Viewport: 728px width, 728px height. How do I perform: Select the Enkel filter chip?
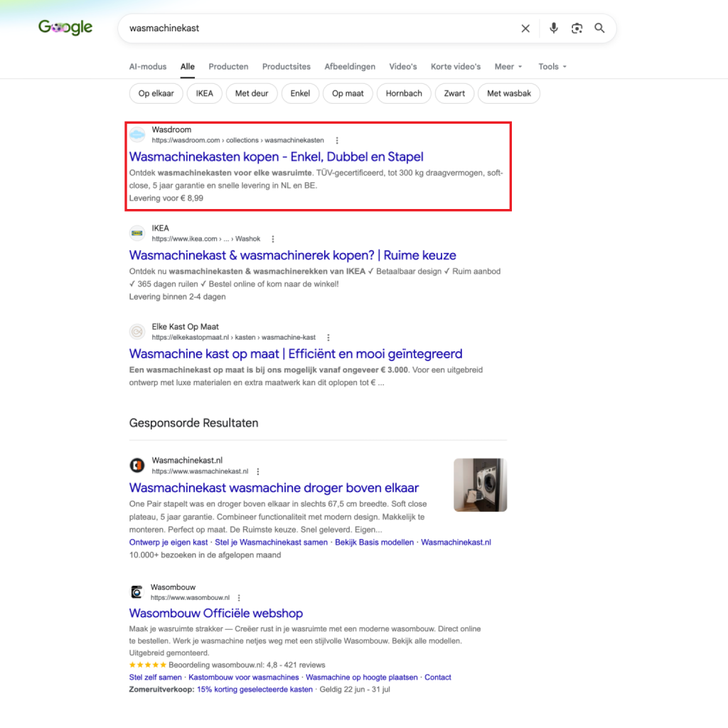300,93
